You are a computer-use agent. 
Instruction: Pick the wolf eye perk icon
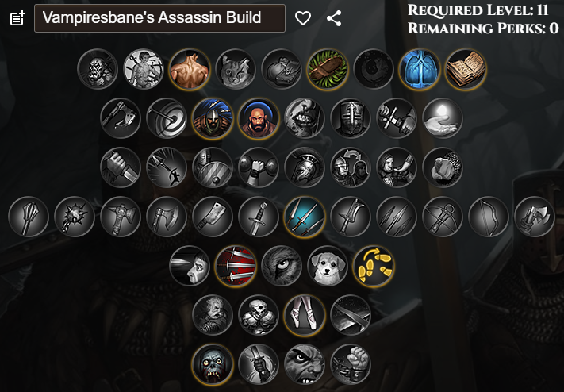pyautogui.click(x=282, y=266)
